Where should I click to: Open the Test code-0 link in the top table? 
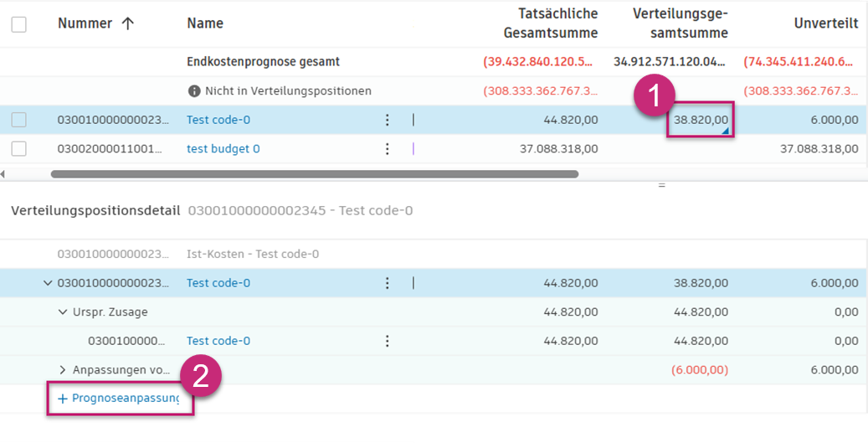(x=218, y=120)
